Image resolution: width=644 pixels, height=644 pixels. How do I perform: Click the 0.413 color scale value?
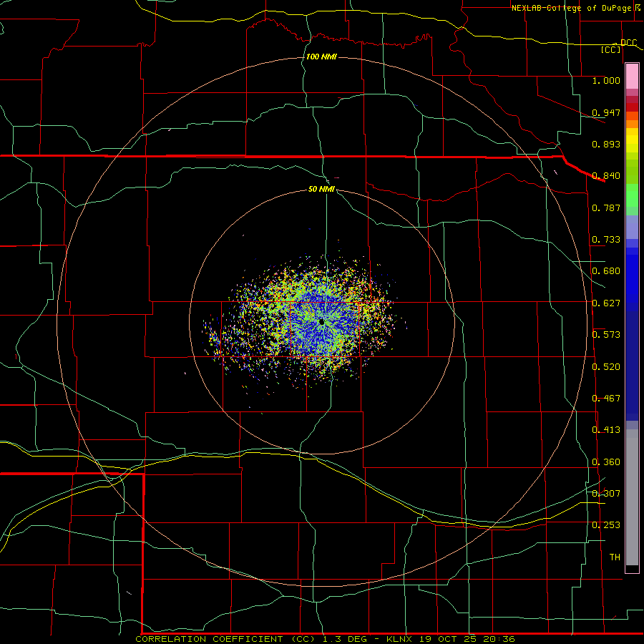click(x=606, y=430)
